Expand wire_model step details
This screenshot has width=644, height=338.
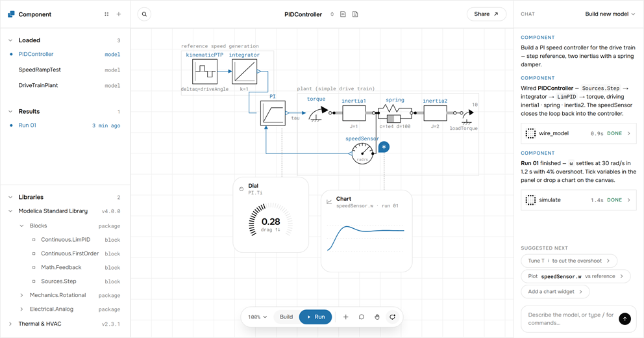pos(629,133)
